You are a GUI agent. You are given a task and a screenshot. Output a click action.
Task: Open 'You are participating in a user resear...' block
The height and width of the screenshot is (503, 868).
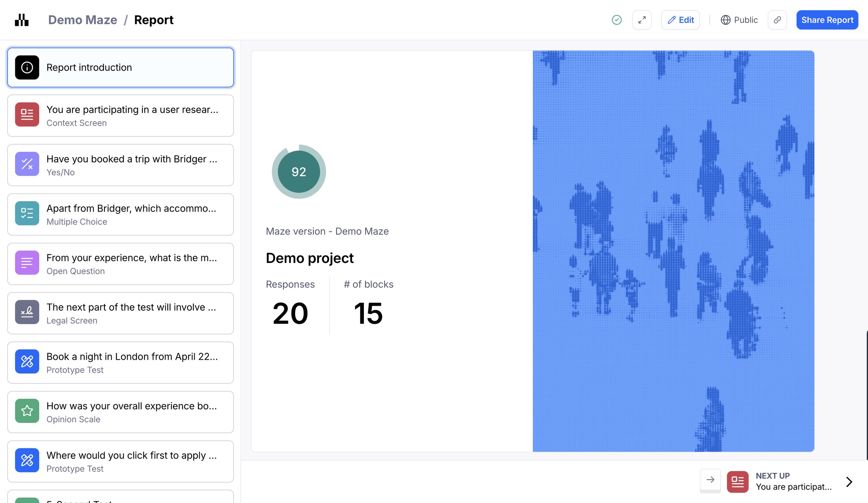pyautogui.click(x=120, y=116)
